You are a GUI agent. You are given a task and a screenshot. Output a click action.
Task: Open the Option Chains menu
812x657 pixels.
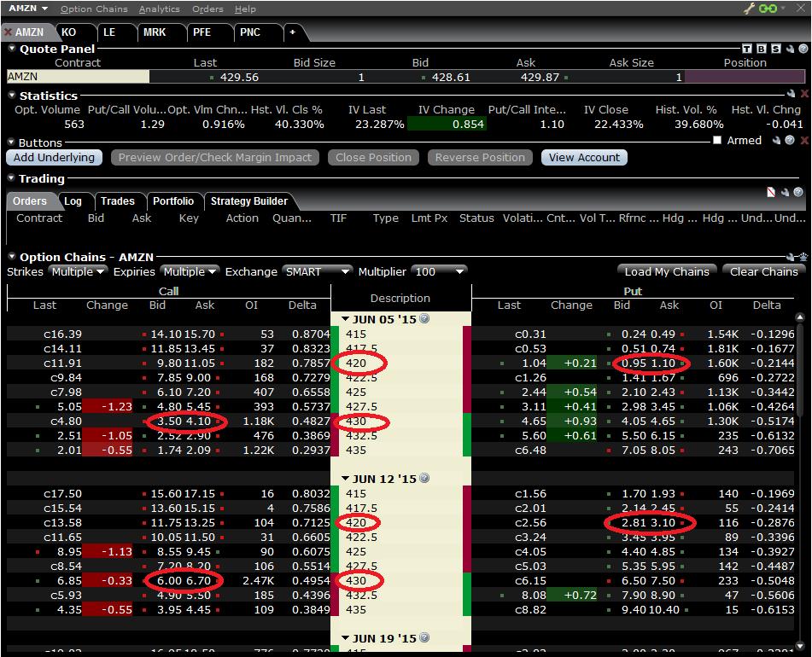point(94,9)
